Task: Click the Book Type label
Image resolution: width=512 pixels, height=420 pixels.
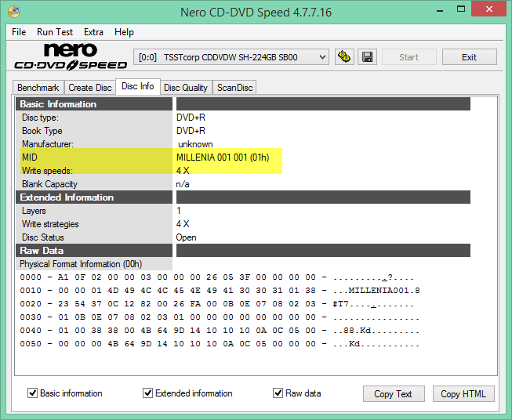Action: [42, 131]
